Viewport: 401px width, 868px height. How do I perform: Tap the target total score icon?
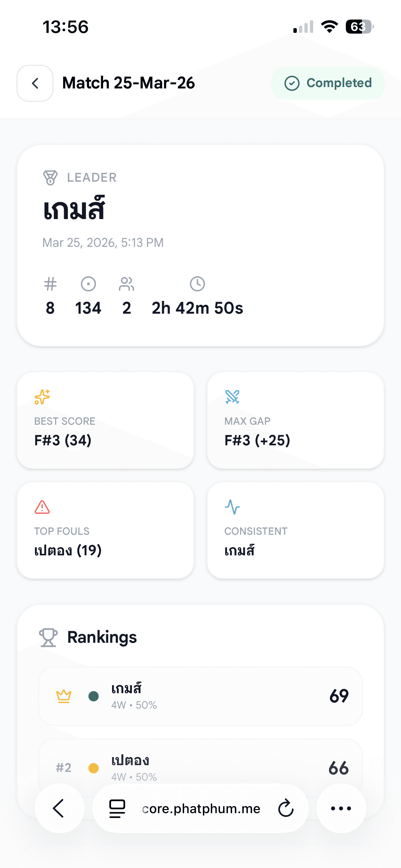(x=88, y=284)
